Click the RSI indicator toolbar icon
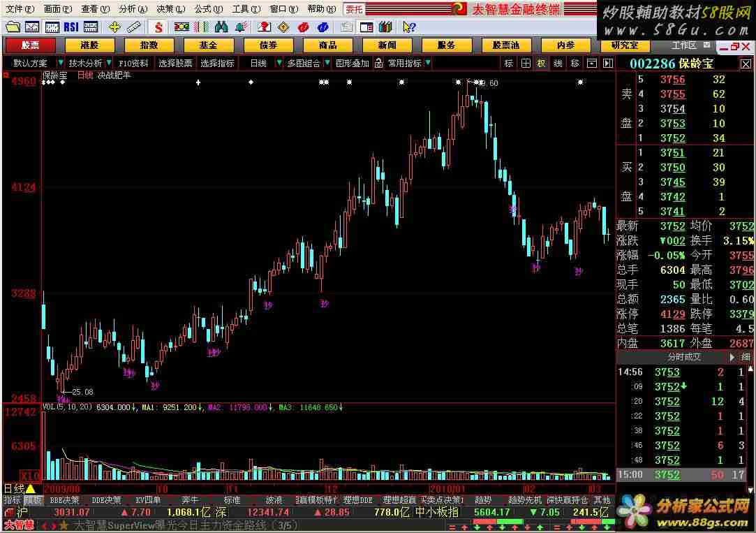Screen dimensions: 756x533 tap(71, 27)
